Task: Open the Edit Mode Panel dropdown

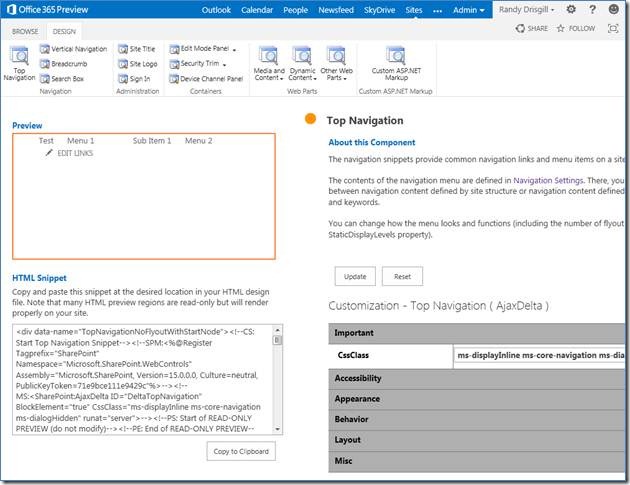Action: 203,49
